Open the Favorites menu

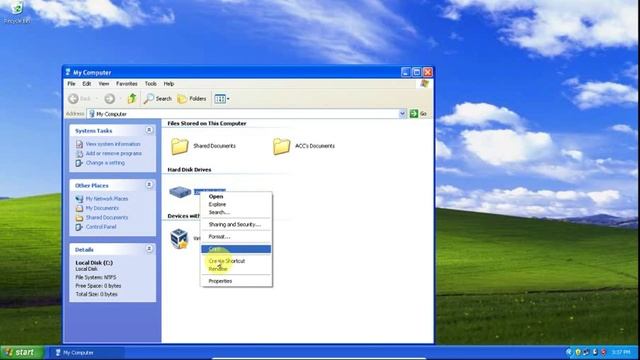tap(127, 84)
